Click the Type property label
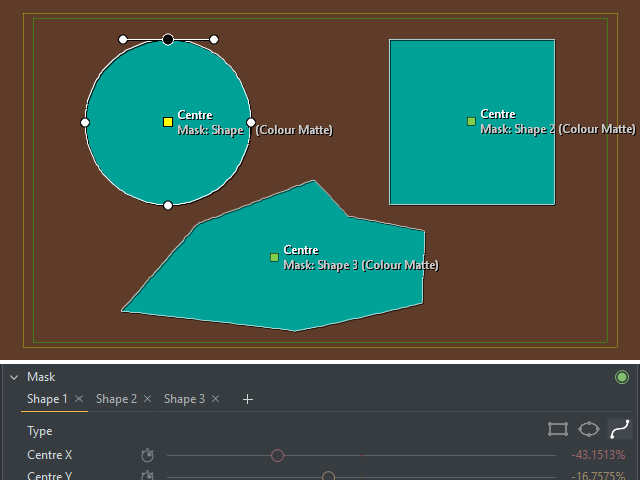The height and width of the screenshot is (480, 640). pyautogui.click(x=40, y=431)
